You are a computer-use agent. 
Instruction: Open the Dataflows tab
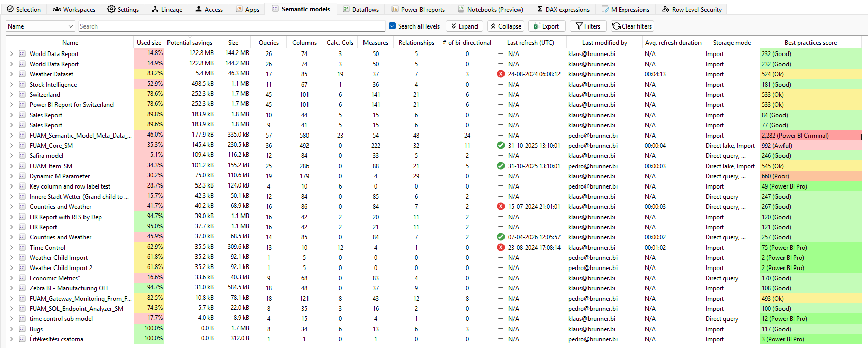(360, 9)
